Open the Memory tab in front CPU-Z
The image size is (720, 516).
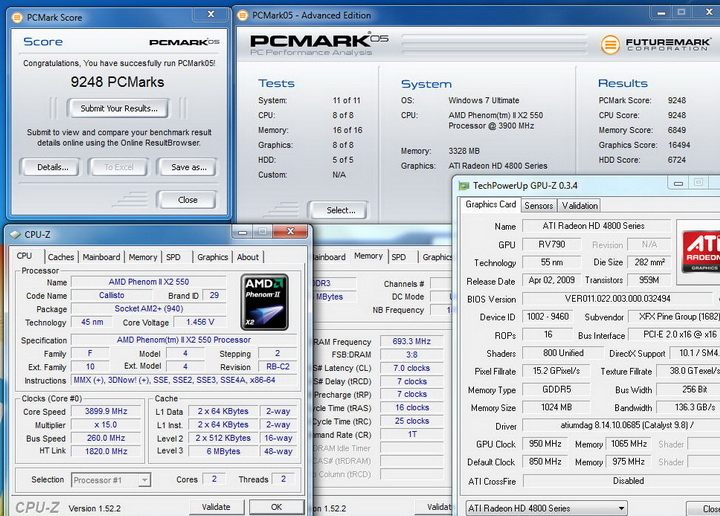point(143,257)
